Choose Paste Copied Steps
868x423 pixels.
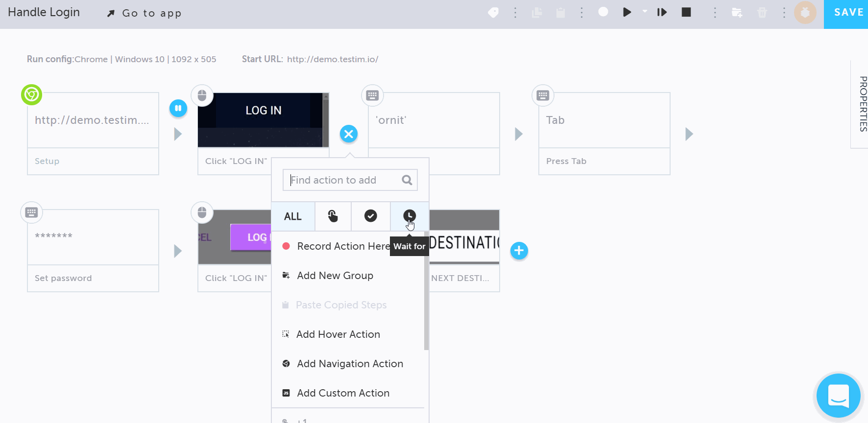tap(341, 305)
